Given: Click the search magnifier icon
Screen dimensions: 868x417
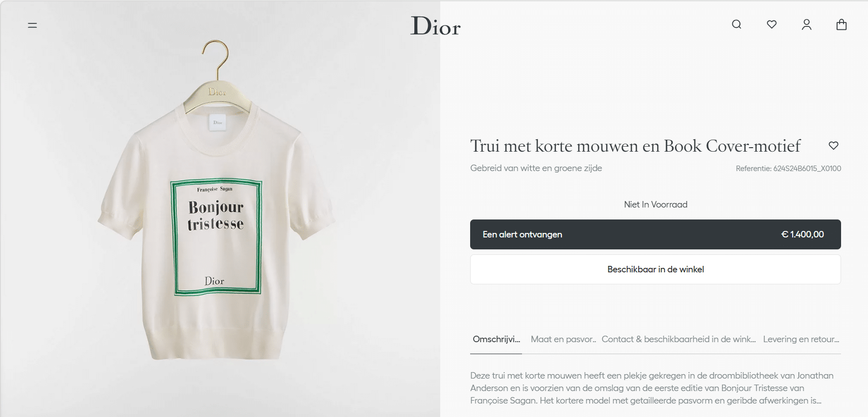Looking at the screenshot, I should click(x=736, y=24).
